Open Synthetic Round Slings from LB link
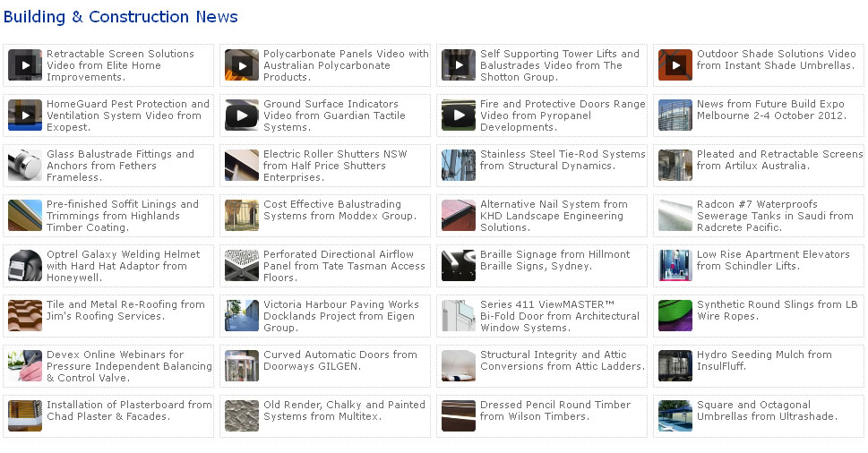 tap(778, 311)
